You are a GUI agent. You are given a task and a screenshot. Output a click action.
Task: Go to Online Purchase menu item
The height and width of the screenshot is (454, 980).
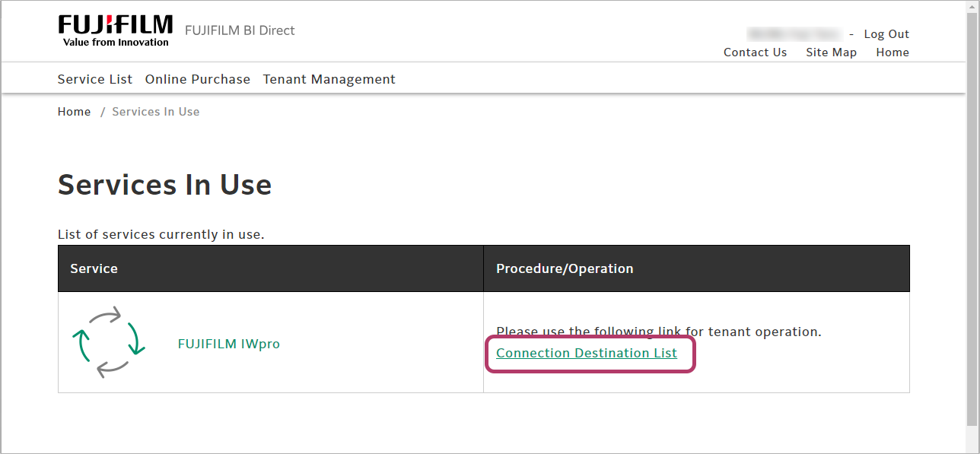click(x=197, y=79)
